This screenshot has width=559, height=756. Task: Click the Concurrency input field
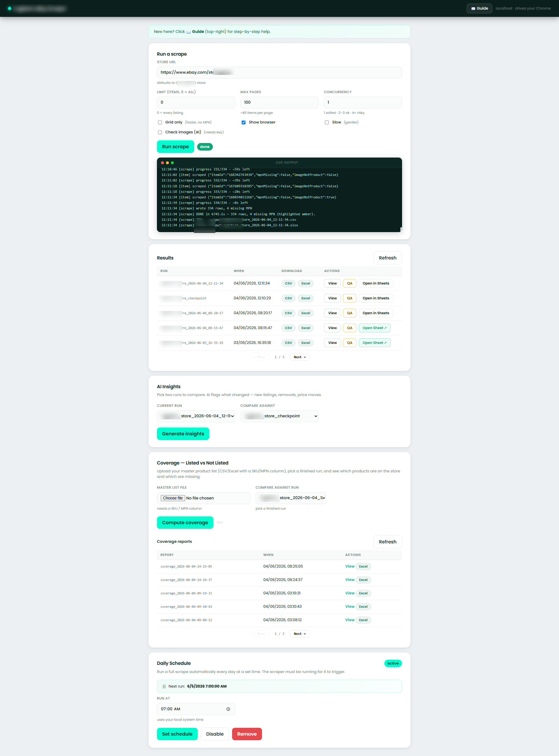pyautogui.click(x=363, y=103)
